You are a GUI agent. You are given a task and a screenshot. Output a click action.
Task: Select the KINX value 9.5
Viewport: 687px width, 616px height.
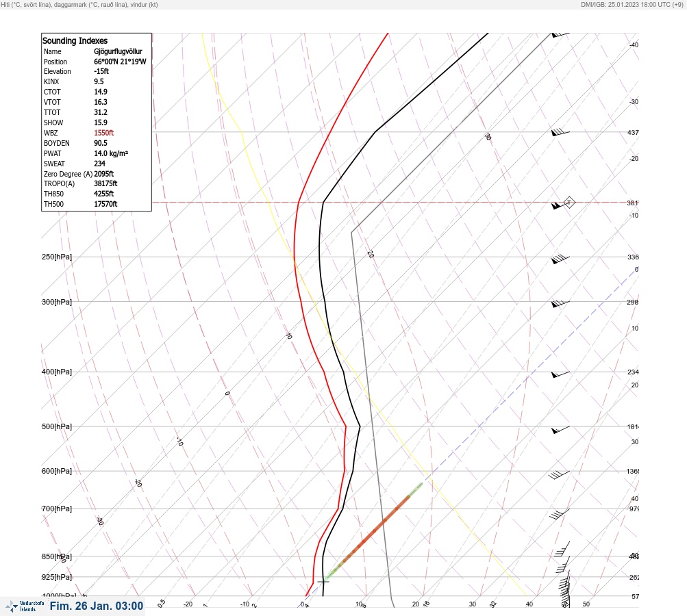click(x=99, y=81)
